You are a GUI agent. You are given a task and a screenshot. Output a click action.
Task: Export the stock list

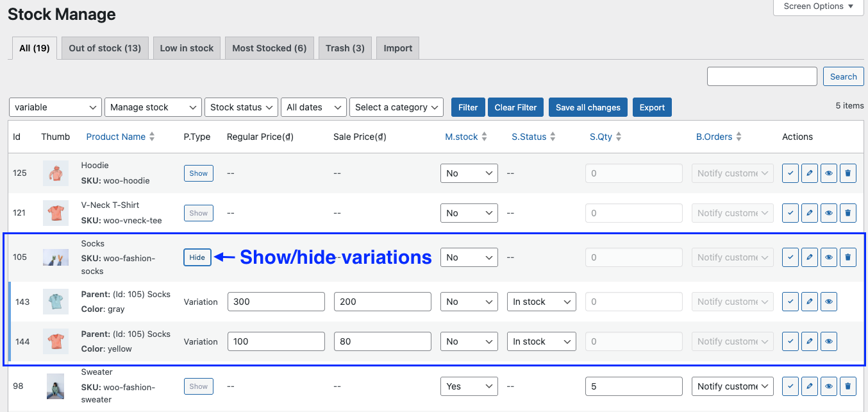coord(652,107)
